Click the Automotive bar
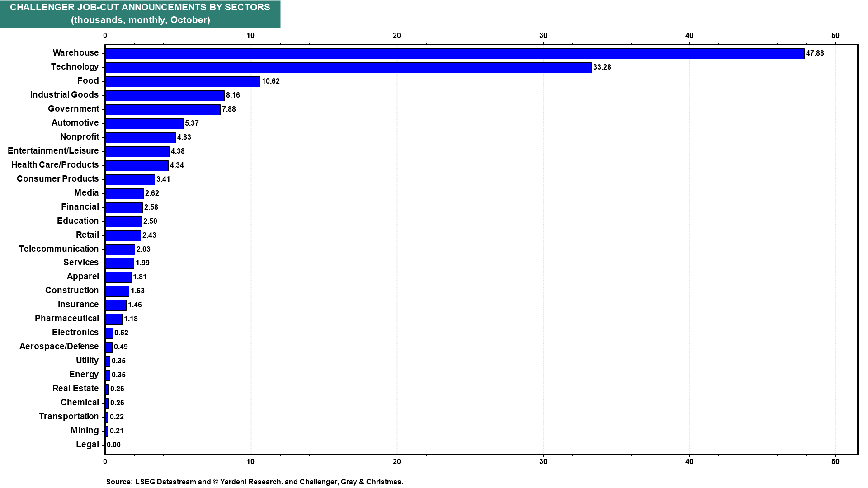The height and width of the screenshot is (488, 868). [x=144, y=124]
